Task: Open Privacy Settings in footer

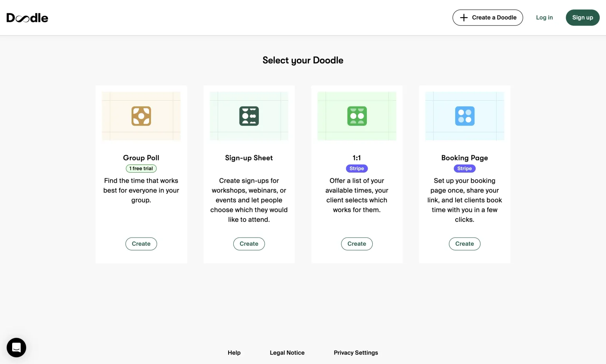Action: pos(356,353)
